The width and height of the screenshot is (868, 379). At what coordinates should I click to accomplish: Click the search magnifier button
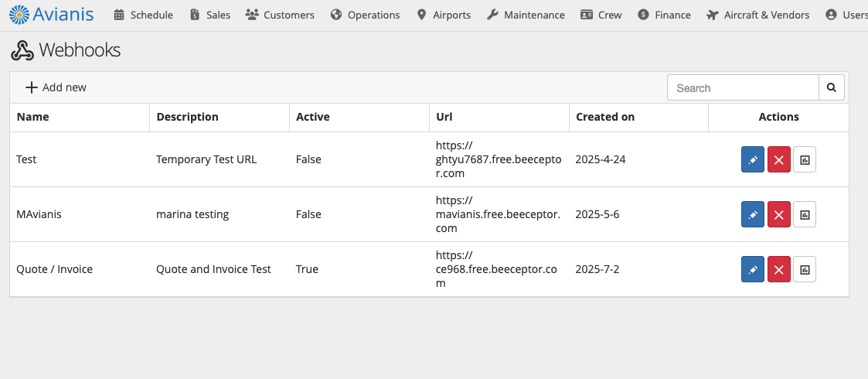click(832, 87)
